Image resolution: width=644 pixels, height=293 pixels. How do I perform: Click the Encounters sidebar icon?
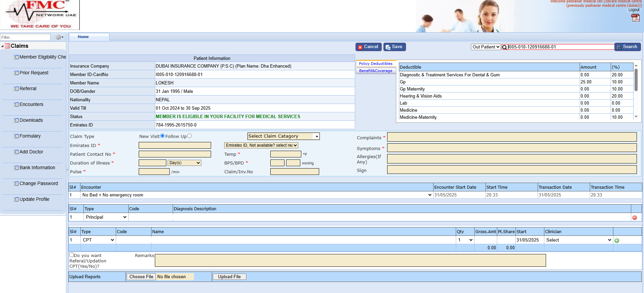(x=16, y=105)
